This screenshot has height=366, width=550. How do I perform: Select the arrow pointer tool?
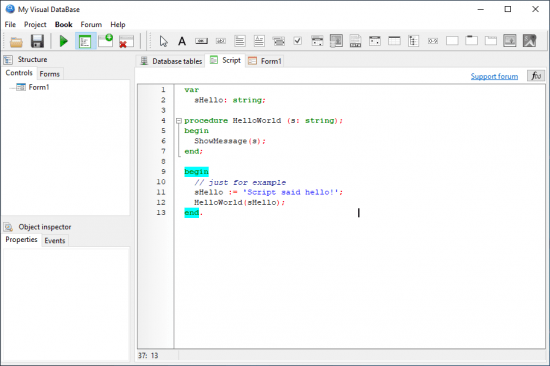163,41
